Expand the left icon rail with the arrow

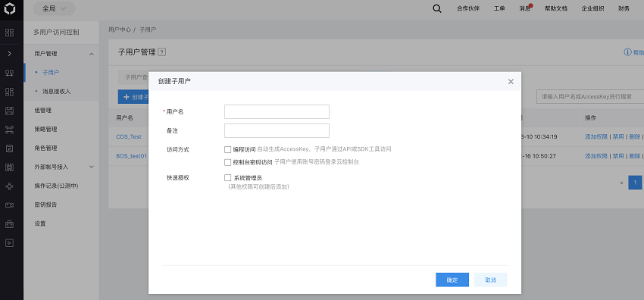coord(9,53)
